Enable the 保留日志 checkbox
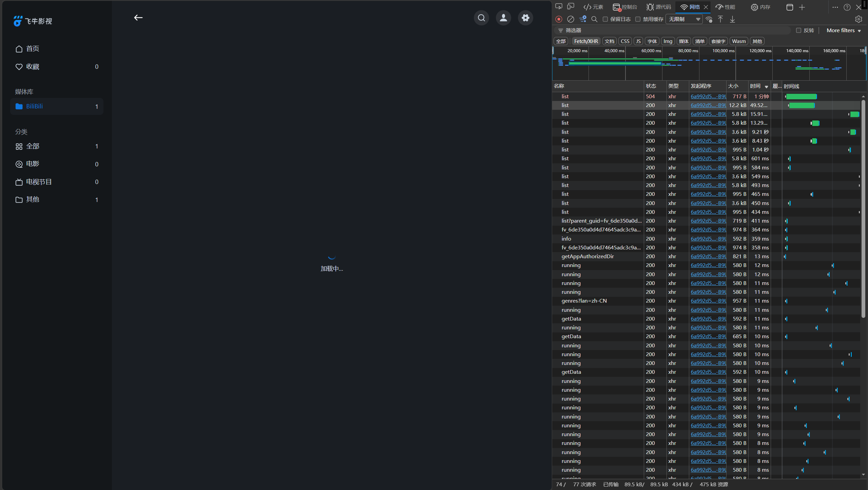 pyautogui.click(x=605, y=19)
